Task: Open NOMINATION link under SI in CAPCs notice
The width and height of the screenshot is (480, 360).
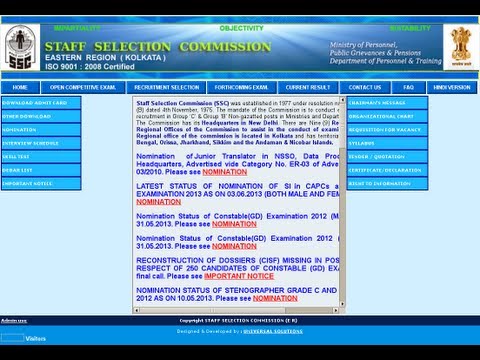Action: click(x=159, y=202)
